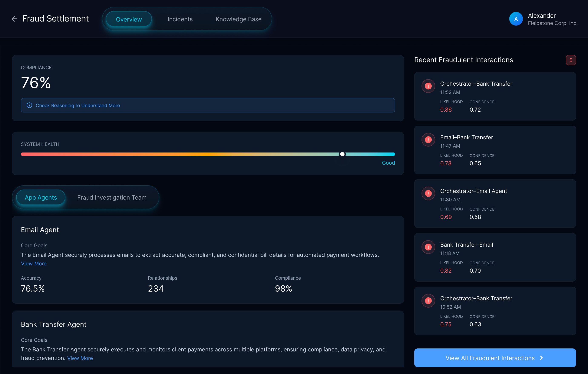Select the App Agents toggle
The width and height of the screenshot is (588, 374).
(40, 197)
